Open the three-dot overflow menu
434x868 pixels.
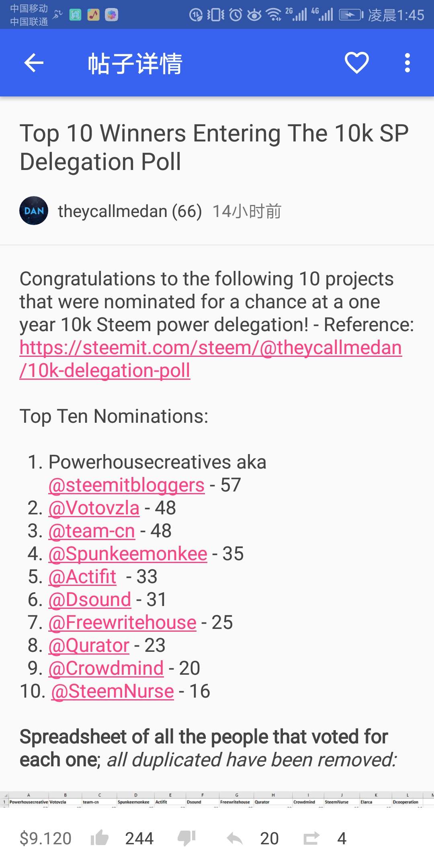407,63
